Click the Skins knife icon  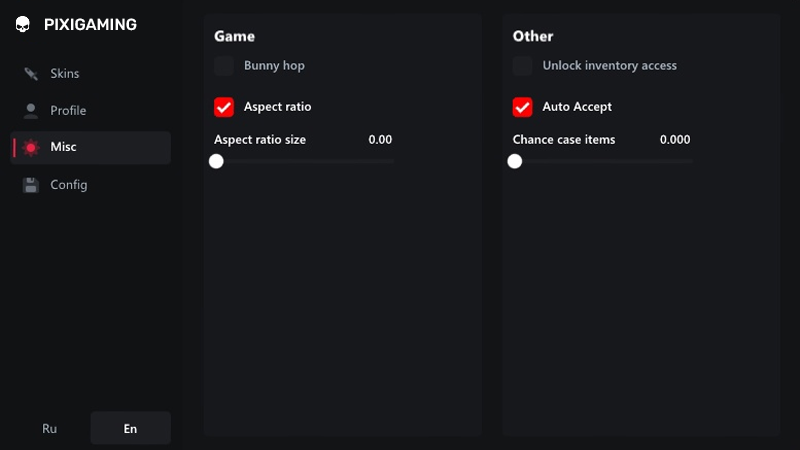point(31,73)
